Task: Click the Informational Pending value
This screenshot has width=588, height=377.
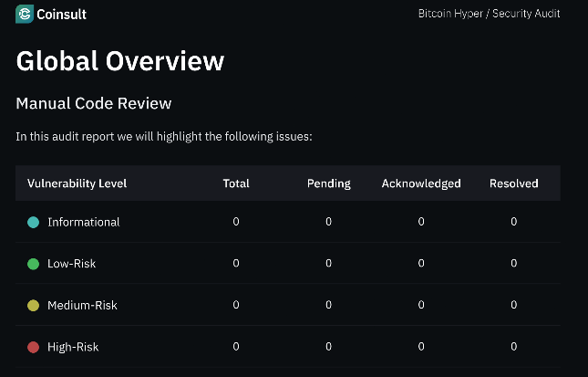Action: (x=328, y=222)
